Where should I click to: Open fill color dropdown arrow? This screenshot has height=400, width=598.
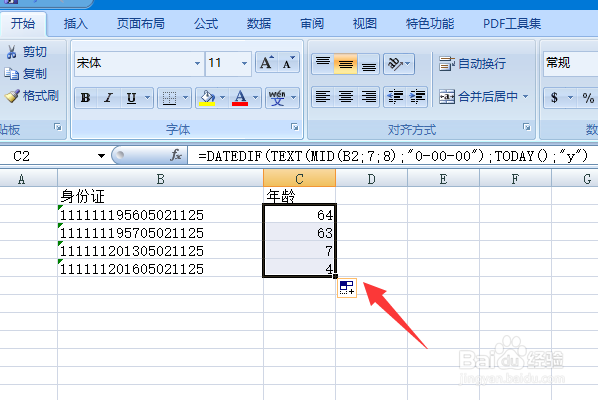pyautogui.click(x=223, y=98)
